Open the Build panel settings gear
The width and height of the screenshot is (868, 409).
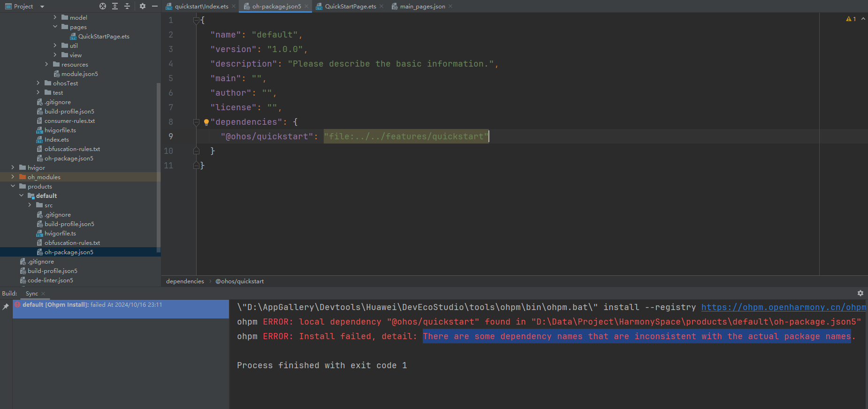point(860,293)
